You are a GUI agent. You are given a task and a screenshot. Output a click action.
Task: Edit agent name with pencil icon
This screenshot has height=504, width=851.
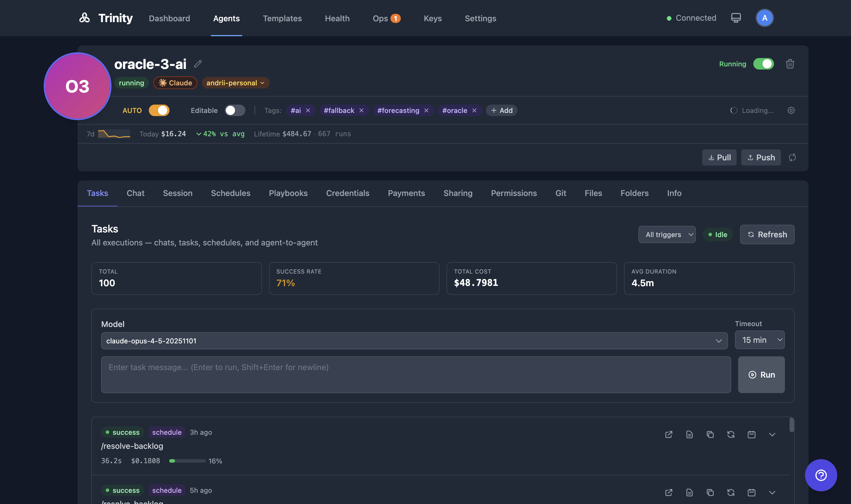coord(198,64)
